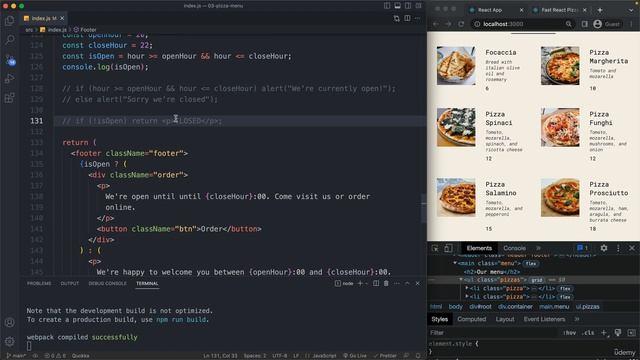
Task: Click the Styles Filter input field
Action: tap(494, 333)
